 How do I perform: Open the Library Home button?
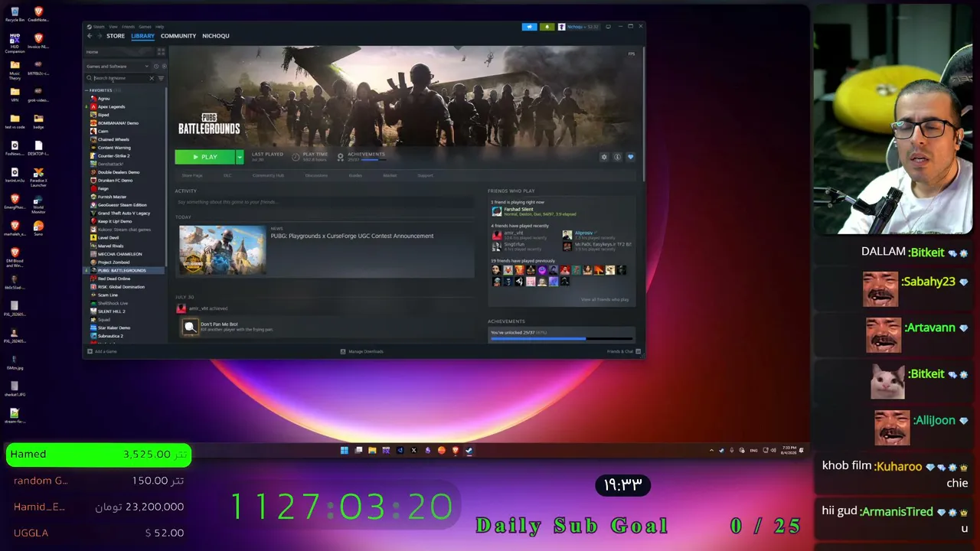[120, 52]
